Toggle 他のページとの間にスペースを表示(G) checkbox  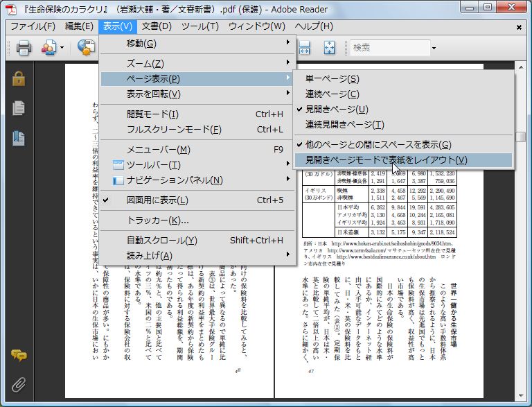403,145
